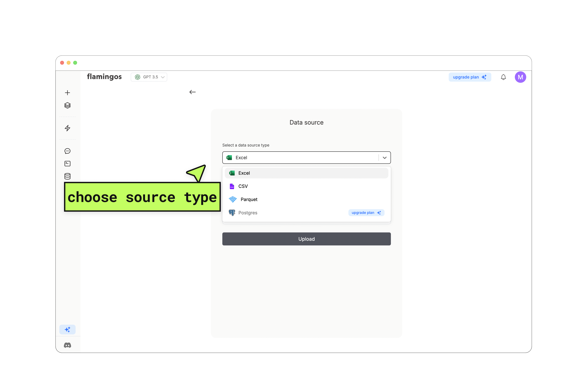The image size is (588, 392).
Task: Go back using the left arrow
Action: click(193, 92)
